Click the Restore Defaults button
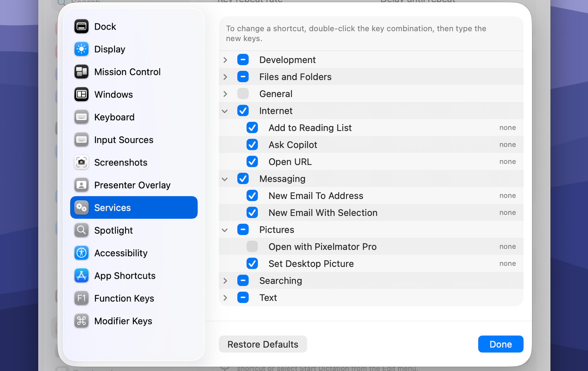Image resolution: width=588 pixels, height=371 pixels. click(263, 344)
